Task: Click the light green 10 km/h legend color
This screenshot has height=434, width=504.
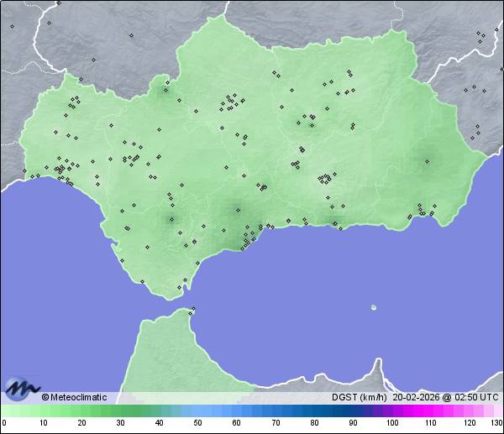Action: [43, 410]
